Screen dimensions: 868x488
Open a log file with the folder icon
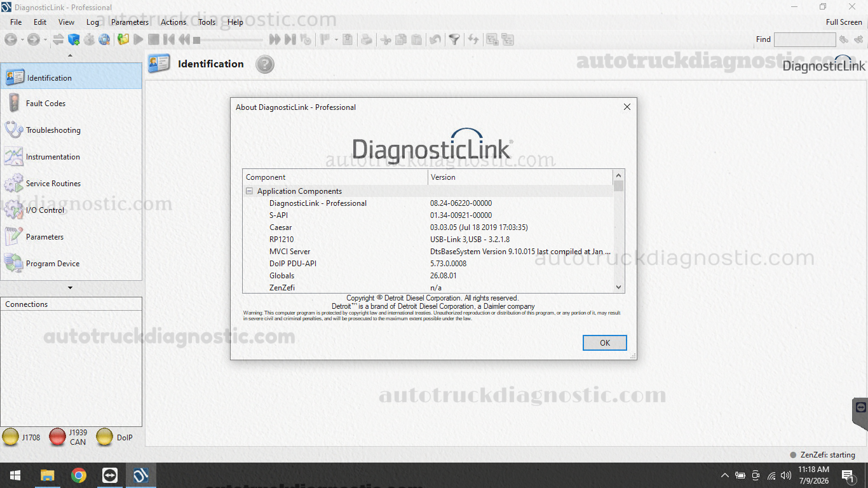[x=123, y=39]
